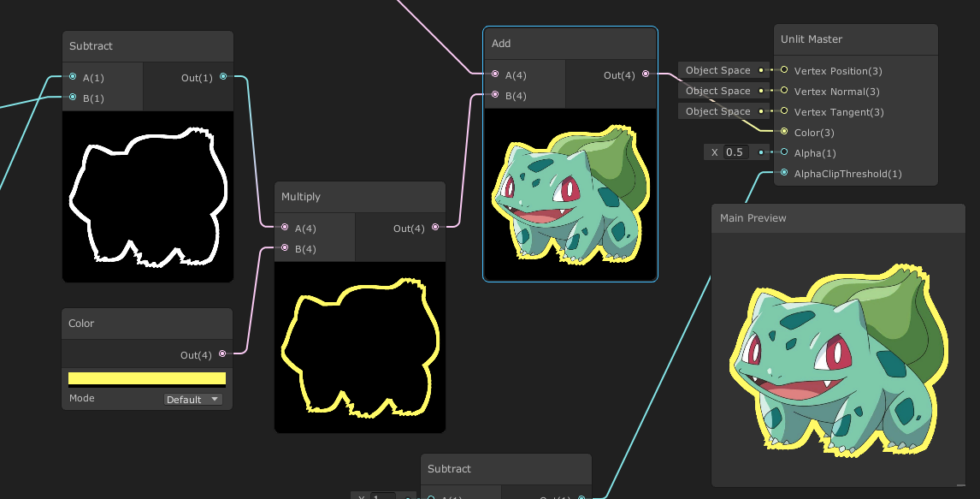Image resolution: width=980 pixels, height=499 pixels.
Task: Click the Out(4) port on the Add node
Action: click(x=646, y=74)
